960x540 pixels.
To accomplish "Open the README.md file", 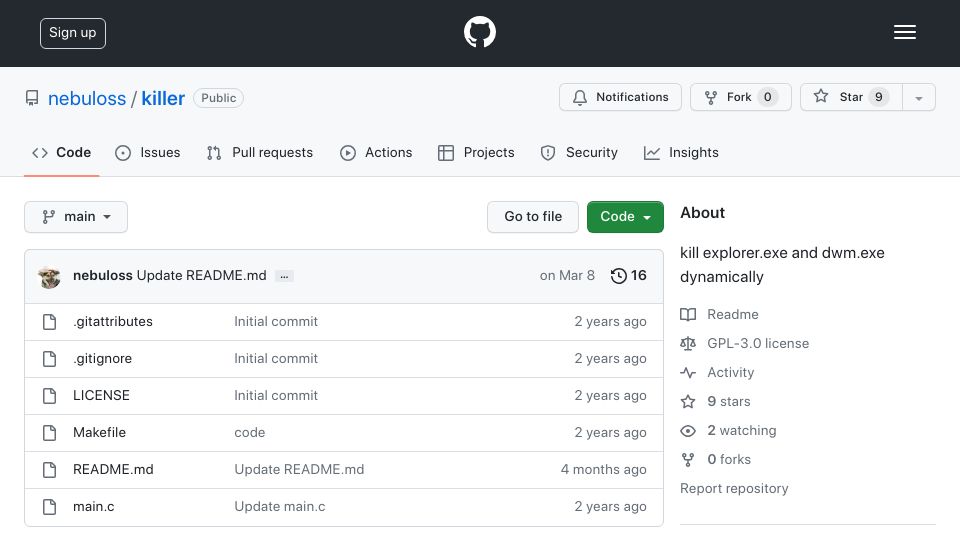I will tap(113, 470).
